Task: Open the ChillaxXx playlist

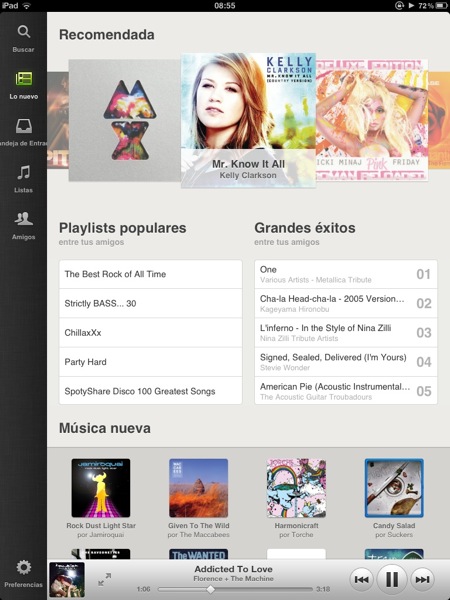Action: point(151,333)
